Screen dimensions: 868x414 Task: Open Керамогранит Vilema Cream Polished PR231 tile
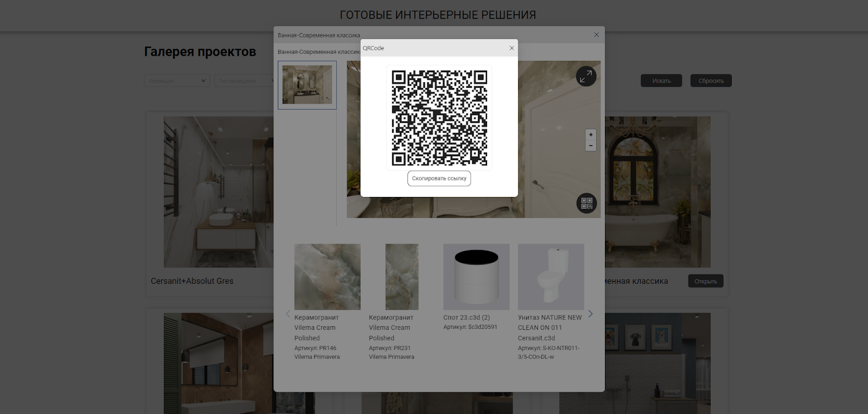[401, 277]
